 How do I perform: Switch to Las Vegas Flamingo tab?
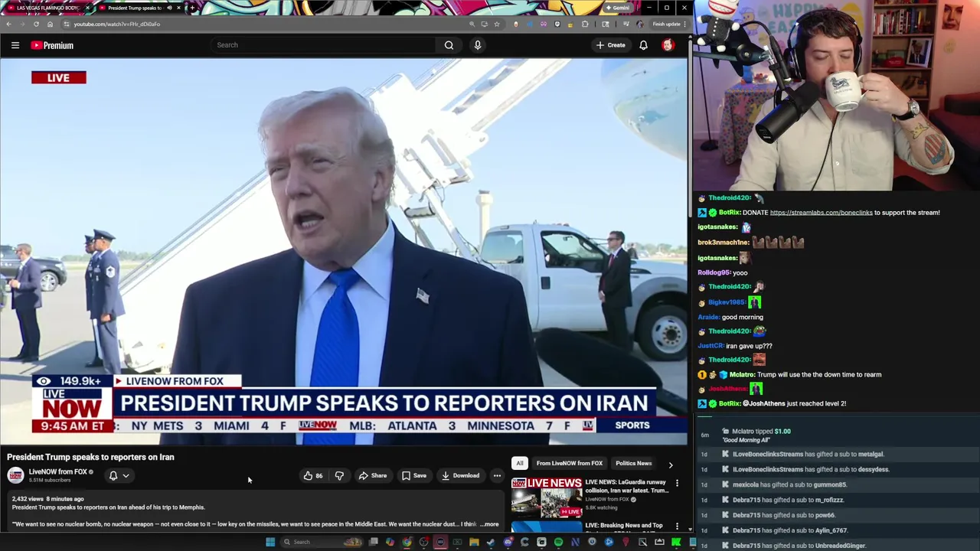[47, 8]
